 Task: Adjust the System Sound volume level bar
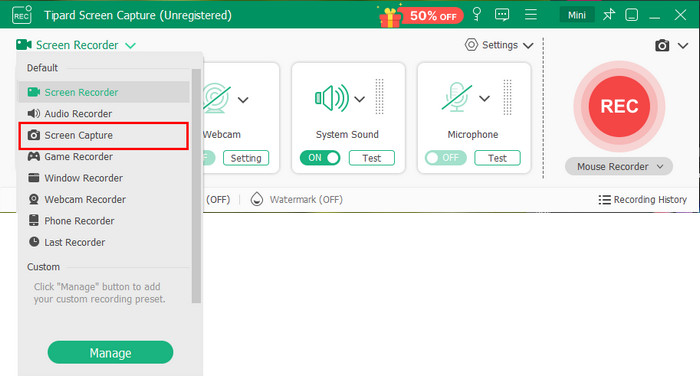pos(379,97)
